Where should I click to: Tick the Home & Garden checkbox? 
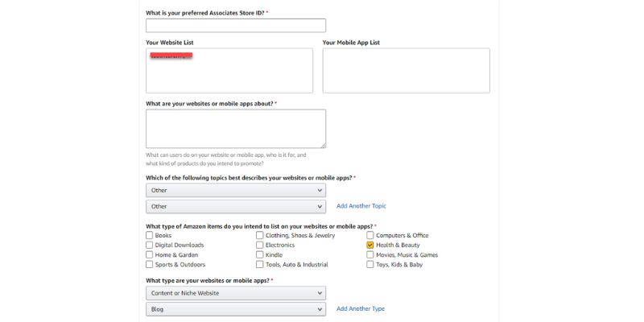coord(150,254)
